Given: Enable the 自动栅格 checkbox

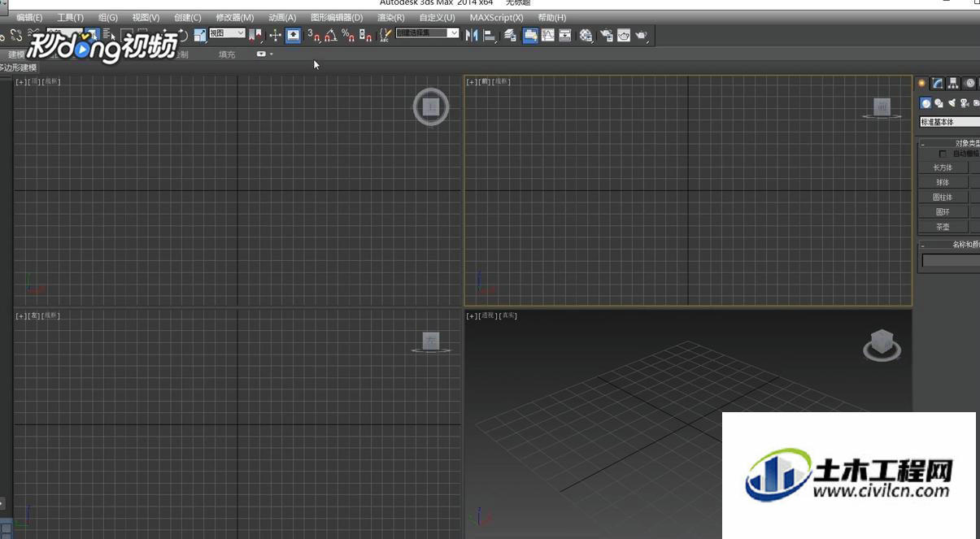Looking at the screenshot, I should 943,154.
